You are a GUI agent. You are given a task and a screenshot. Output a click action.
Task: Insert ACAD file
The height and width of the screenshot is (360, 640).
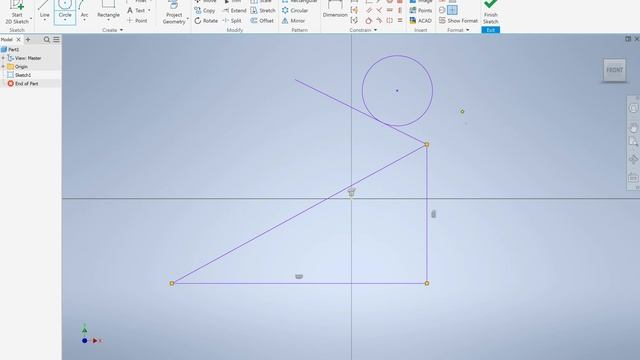[x=420, y=20]
